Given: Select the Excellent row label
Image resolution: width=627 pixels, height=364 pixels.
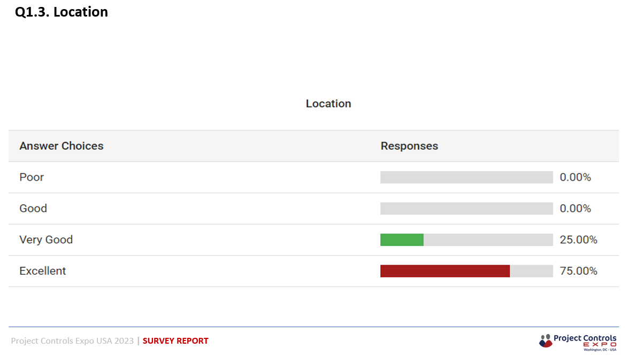Looking at the screenshot, I should coord(42,271).
